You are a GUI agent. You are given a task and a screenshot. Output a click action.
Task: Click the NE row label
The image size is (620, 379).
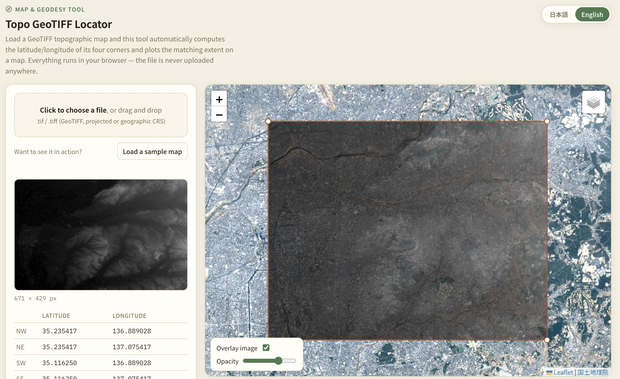[x=20, y=347]
